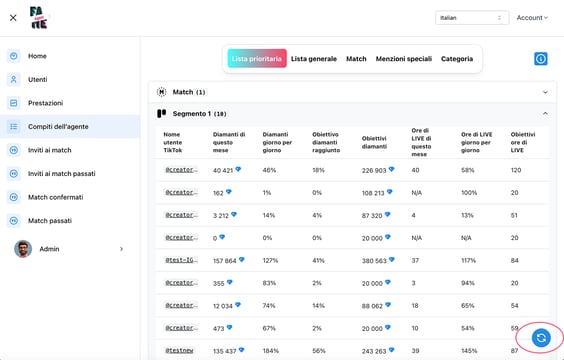Viewport: 564px width, 360px height.
Task: Click diamond icon next to 157 864
Action: (242, 259)
